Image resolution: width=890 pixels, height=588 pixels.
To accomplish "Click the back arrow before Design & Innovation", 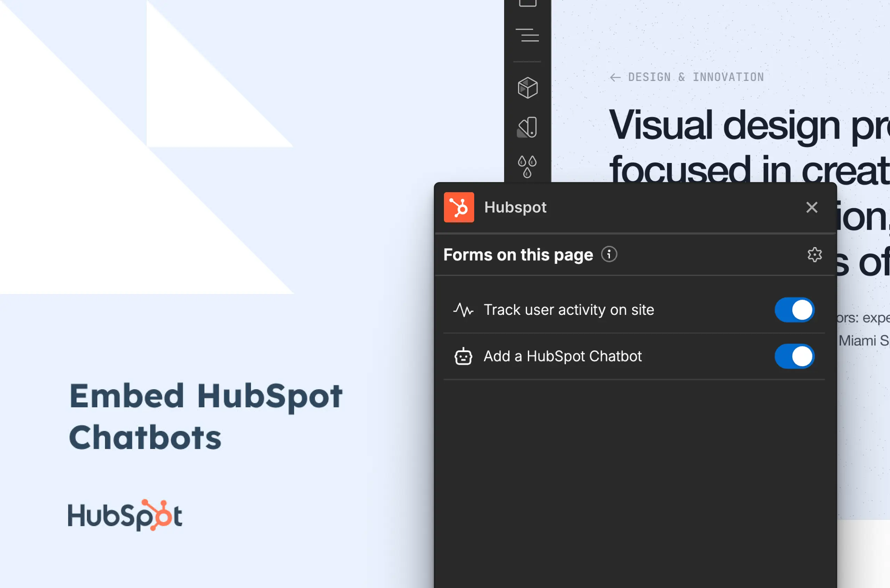I will pyautogui.click(x=615, y=77).
